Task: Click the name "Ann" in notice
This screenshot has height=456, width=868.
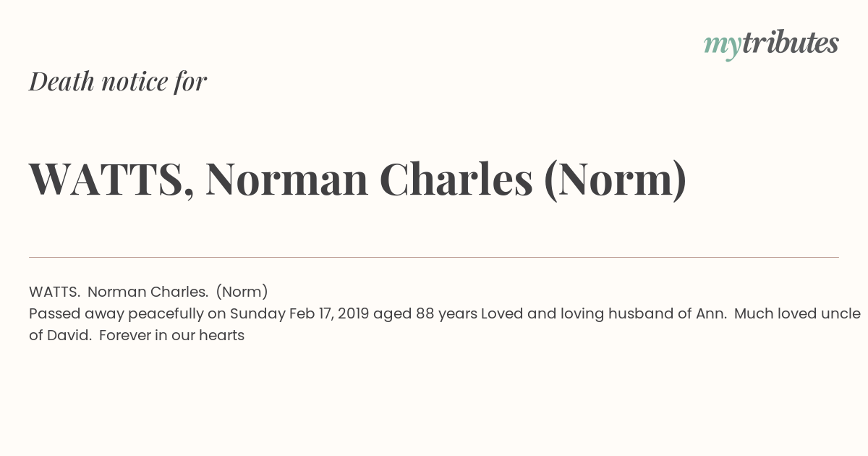Action: [x=710, y=313]
